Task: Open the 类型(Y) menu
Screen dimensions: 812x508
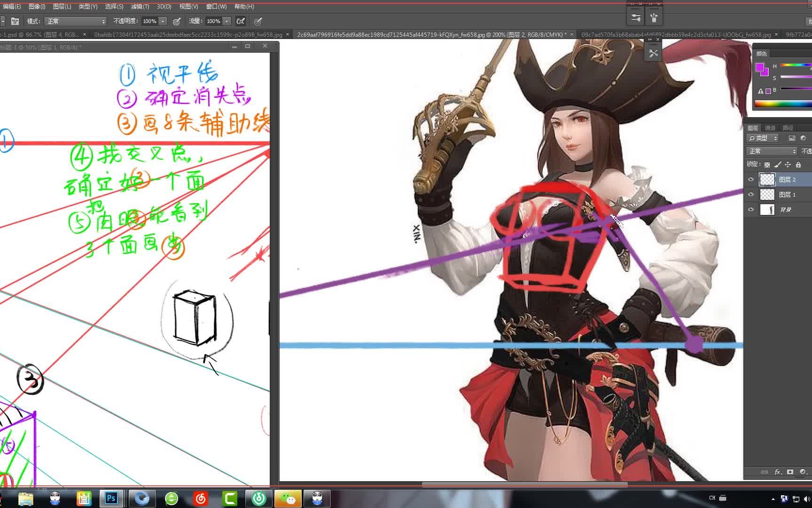Action: click(88, 7)
